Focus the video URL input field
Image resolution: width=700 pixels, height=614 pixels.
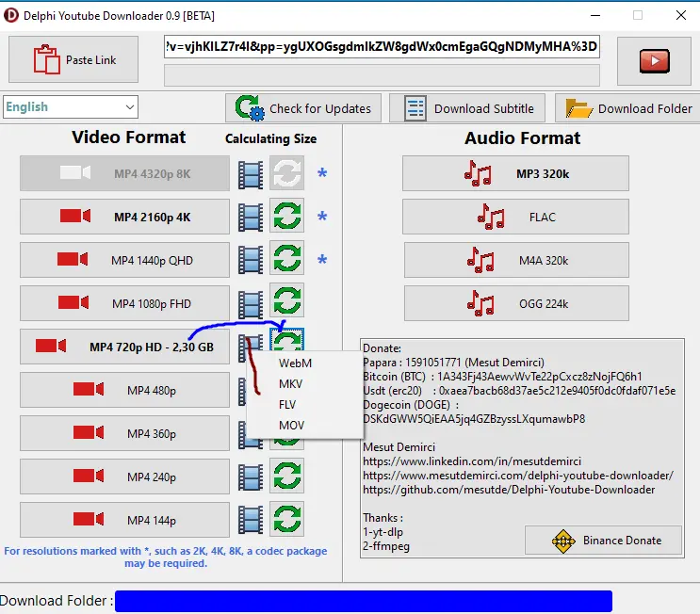pos(382,46)
